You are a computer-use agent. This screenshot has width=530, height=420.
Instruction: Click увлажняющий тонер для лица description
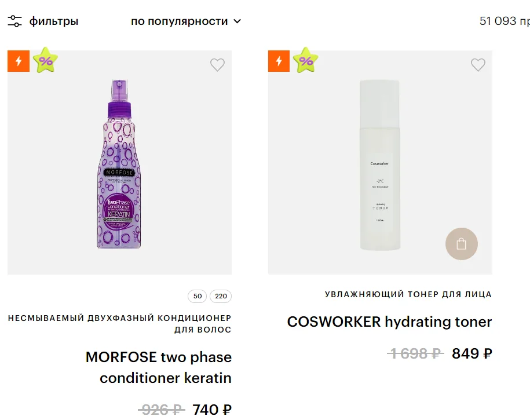408,294
